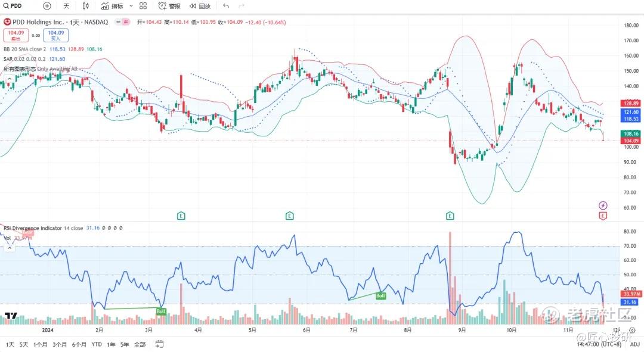The width and height of the screenshot is (644, 352).
Task: Open the candlestick chart type menu
Action: 85,6
